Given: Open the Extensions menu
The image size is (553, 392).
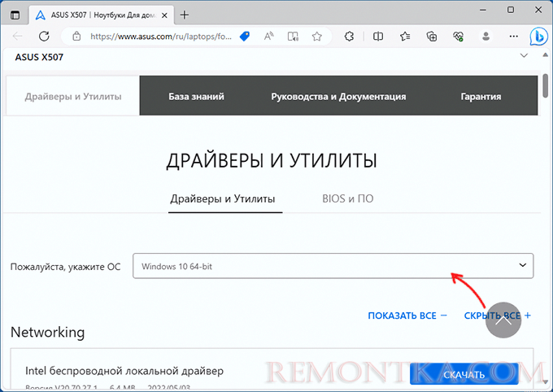Looking at the screenshot, I should 349,36.
